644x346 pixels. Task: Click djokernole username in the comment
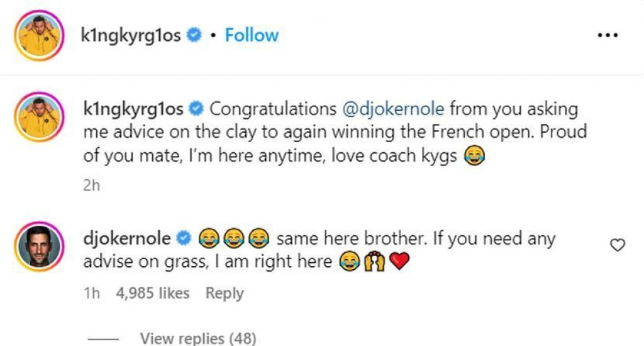click(126, 238)
